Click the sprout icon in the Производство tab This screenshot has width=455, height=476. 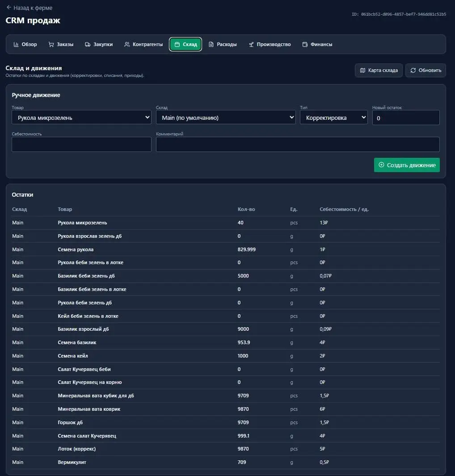(x=251, y=44)
